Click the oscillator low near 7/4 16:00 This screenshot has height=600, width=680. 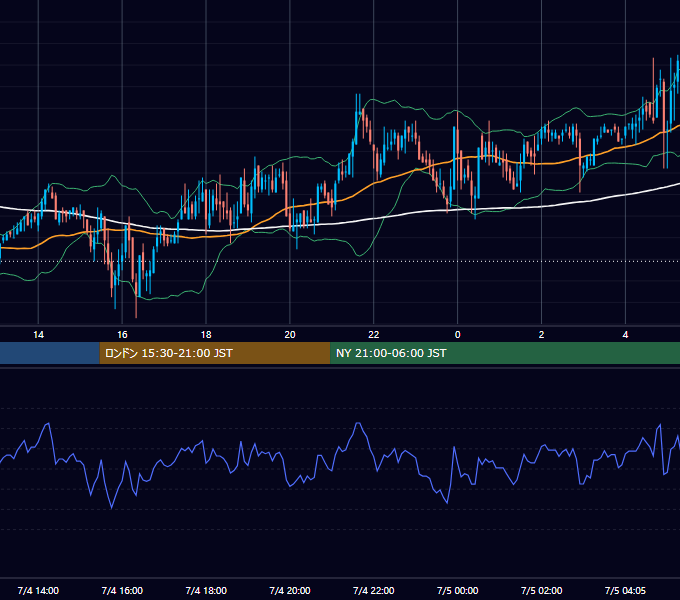coord(111,507)
